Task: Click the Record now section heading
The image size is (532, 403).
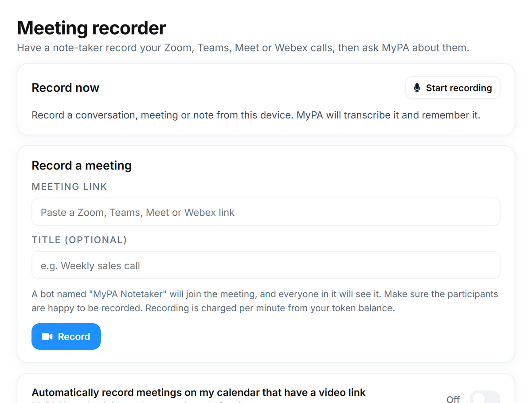Action: 66,88
